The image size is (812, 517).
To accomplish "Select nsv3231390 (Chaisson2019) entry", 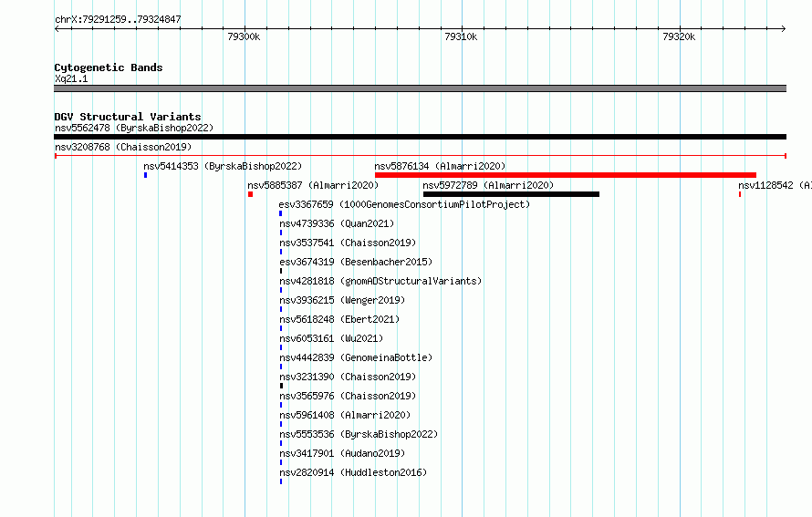I will pos(348,377).
